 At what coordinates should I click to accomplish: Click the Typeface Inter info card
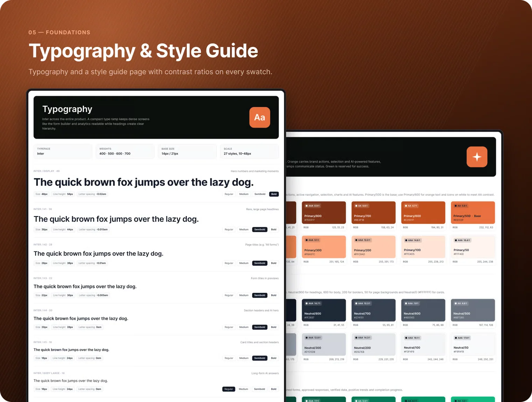(63, 151)
